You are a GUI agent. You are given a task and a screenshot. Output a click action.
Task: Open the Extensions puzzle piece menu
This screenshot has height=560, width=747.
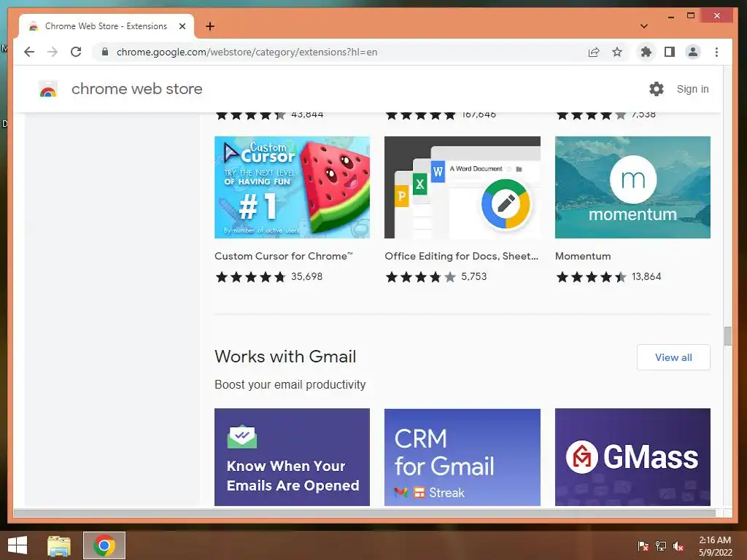pyautogui.click(x=646, y=52)
